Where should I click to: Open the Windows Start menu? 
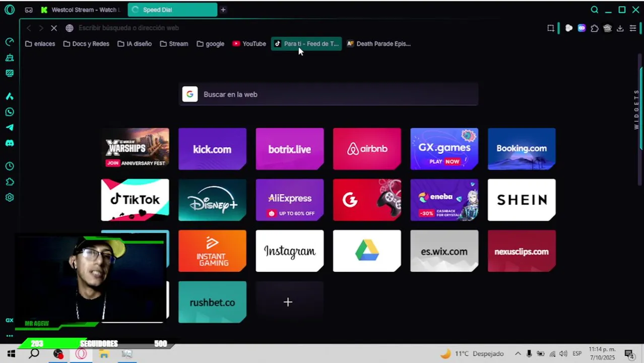pos(11,354)
